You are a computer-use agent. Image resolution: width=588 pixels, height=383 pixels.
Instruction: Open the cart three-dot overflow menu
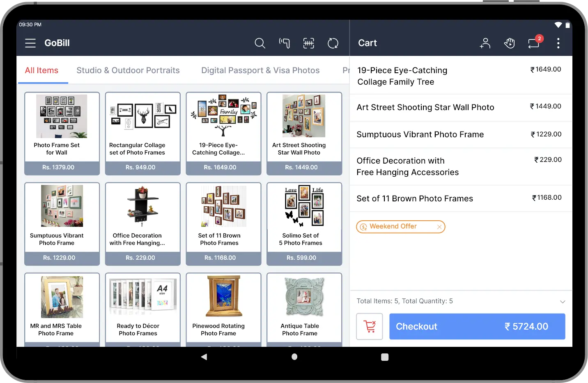[x=558, y=43]
